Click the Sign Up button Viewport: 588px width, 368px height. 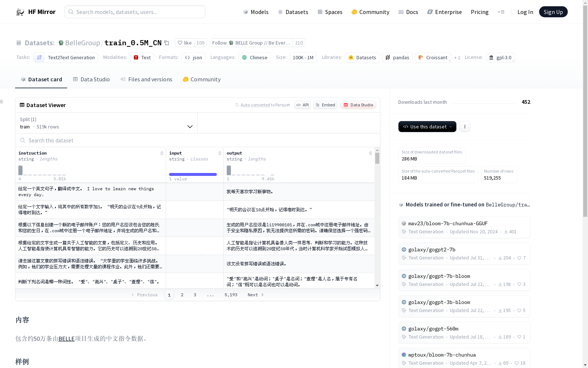pos(553,12)
